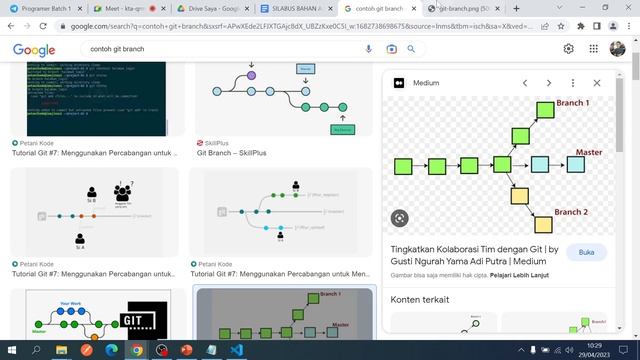Click the Buka button

(x=586, y=252)
